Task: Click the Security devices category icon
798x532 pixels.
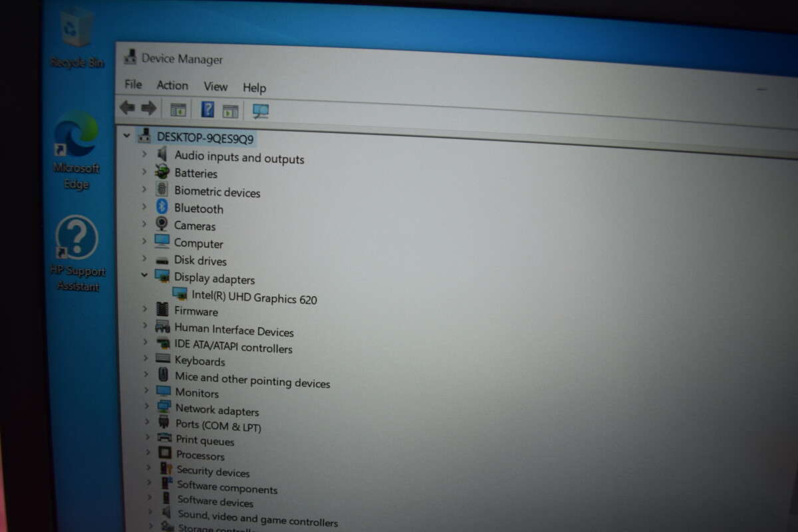Action: 166,468
